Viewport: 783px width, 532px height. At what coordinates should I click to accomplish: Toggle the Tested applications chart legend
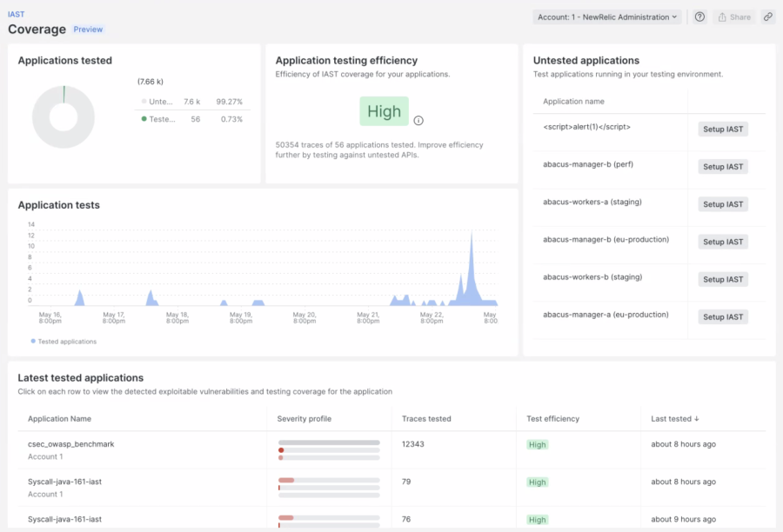click(x=64, y=342)
